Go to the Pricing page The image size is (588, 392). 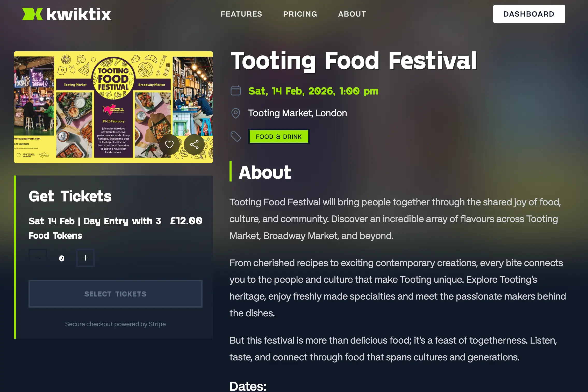tap(300, 14)
